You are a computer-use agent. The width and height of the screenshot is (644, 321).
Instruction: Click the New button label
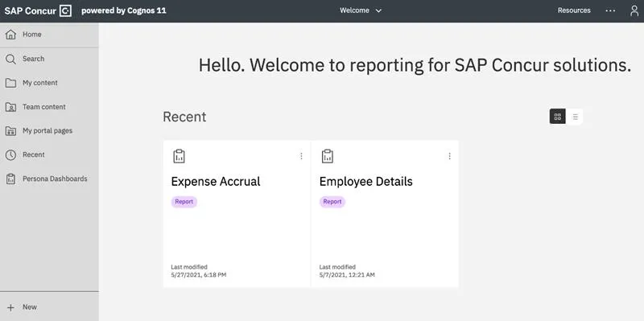(30, 307)
